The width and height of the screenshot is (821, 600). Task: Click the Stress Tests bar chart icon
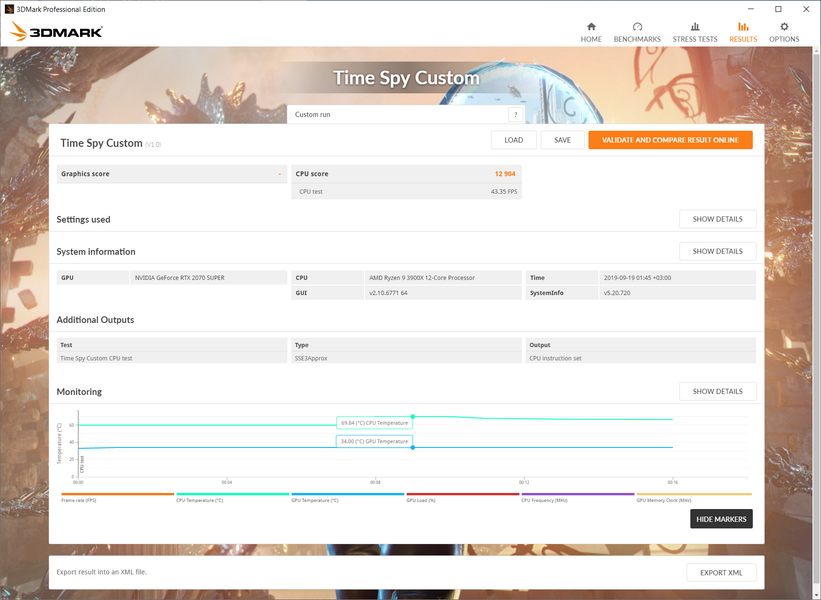pyautogui.click(x=695, y=27)
